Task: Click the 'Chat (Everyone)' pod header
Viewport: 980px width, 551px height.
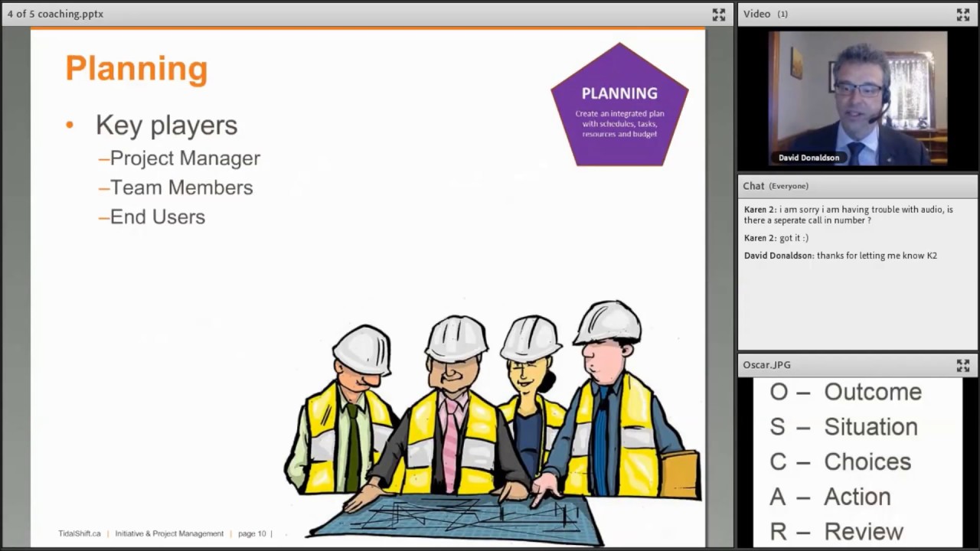Action: [x=857, y=186]
